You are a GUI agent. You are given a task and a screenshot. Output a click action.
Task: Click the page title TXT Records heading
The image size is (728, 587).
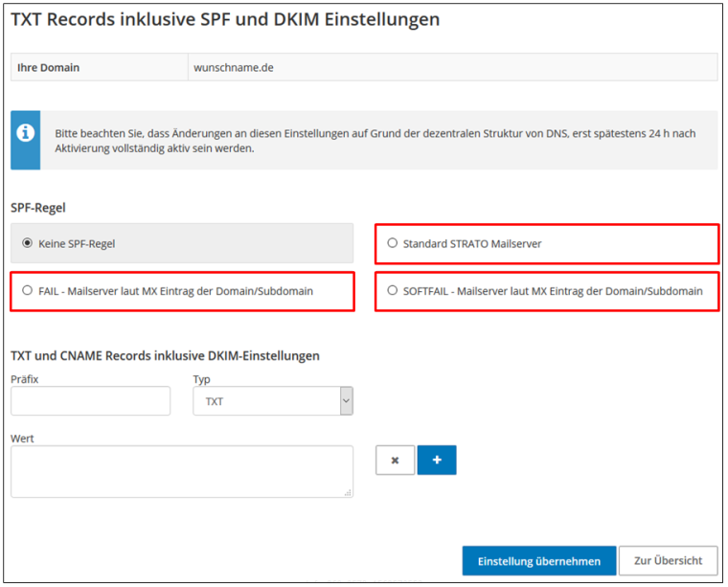point(225,19)
